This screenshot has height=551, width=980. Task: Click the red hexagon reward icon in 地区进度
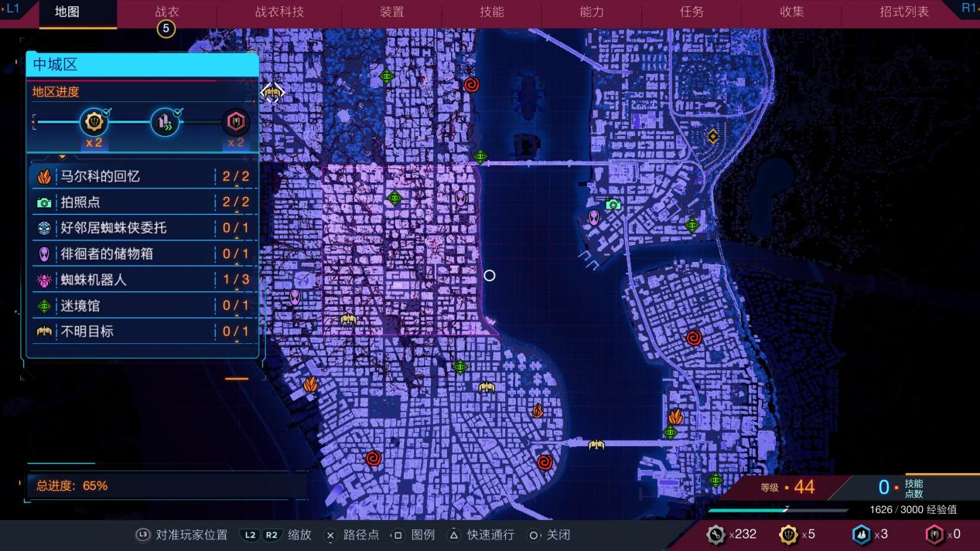click(x=235, y=122)
